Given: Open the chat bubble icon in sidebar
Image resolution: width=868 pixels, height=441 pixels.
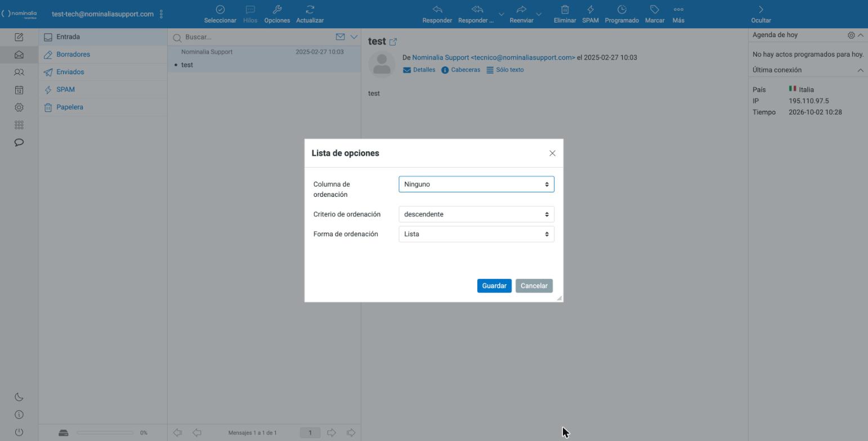Looking at the screenshot, I should click(x=19, y=142).
